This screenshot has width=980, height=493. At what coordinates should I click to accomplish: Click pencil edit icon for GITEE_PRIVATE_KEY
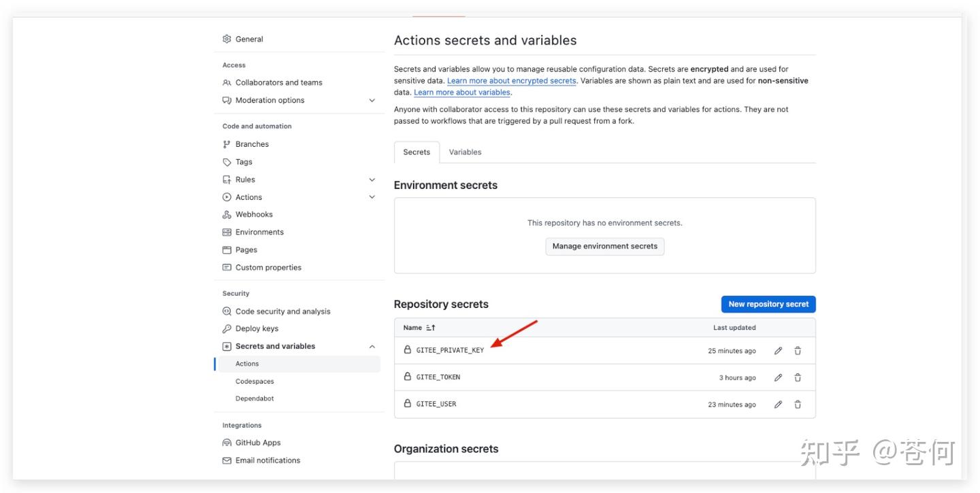coord(778,351)
